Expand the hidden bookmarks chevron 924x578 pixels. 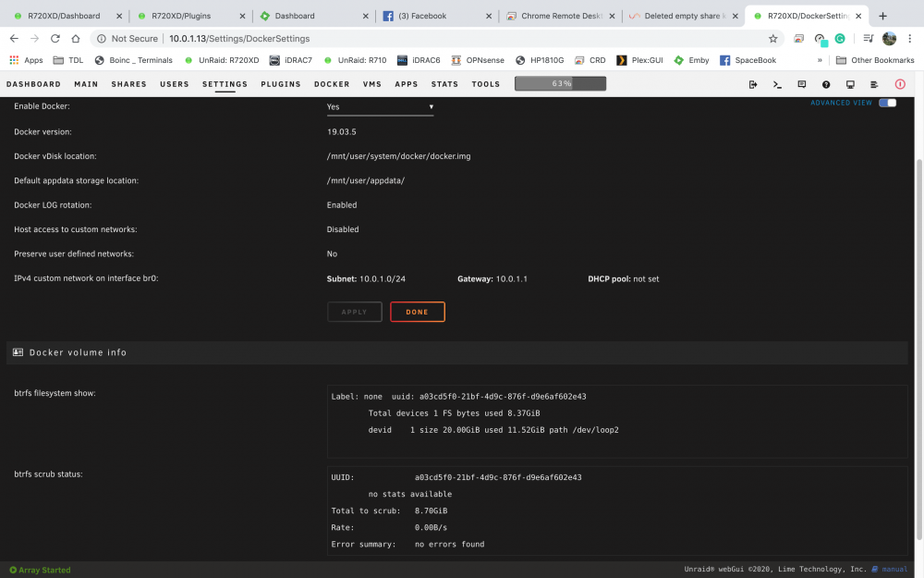point(819,60)
